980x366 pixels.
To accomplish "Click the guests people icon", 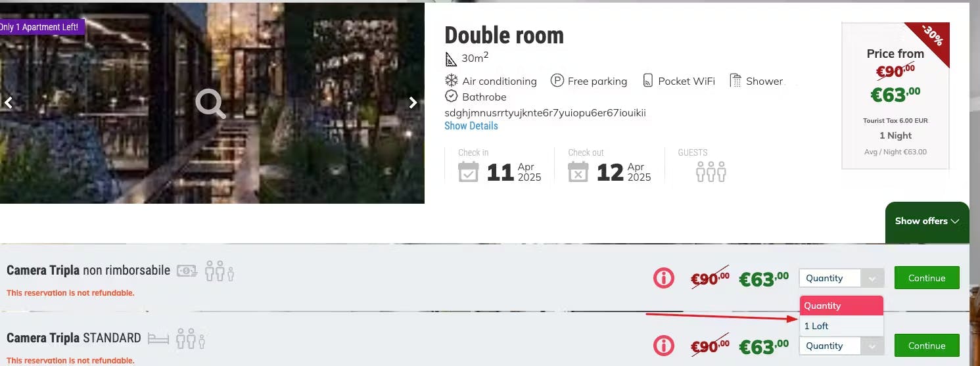I will [711, 172].
